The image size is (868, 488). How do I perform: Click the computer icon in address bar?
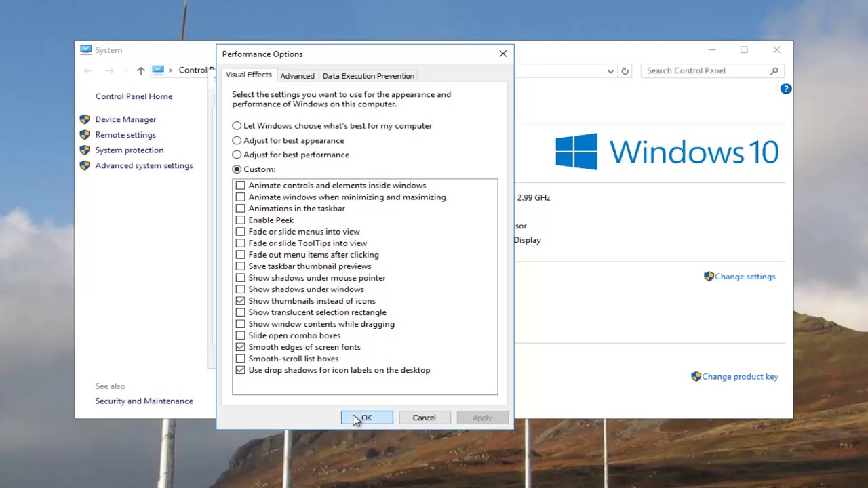(158, 70)
